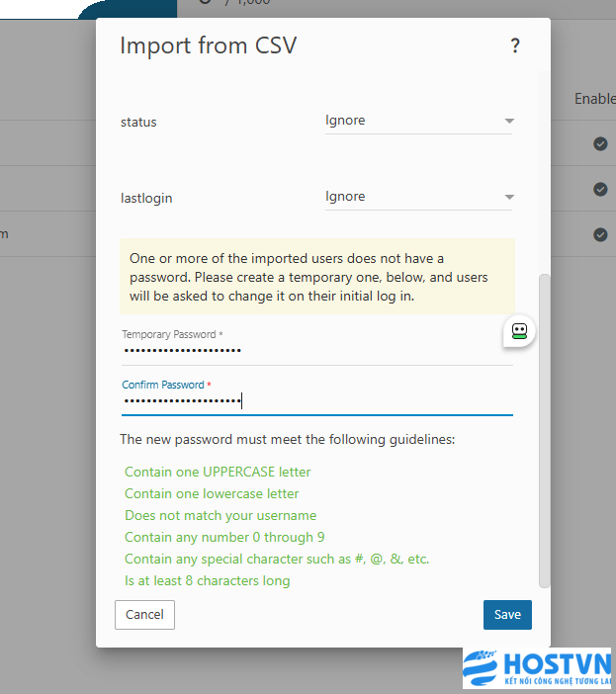
Task: Toggle the second row's Enabled checkmark
Action: click(600, 189)
